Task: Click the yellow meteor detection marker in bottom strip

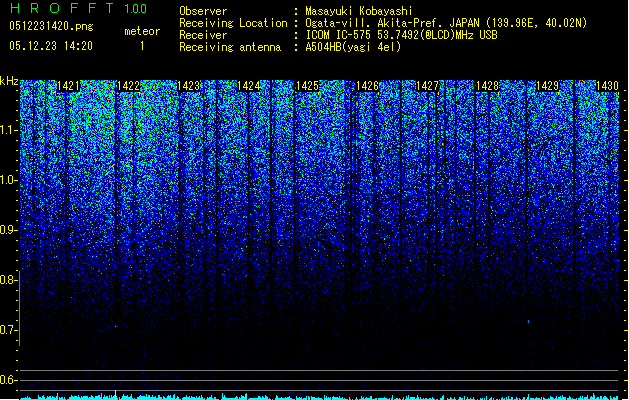Action: coord(116,395)
